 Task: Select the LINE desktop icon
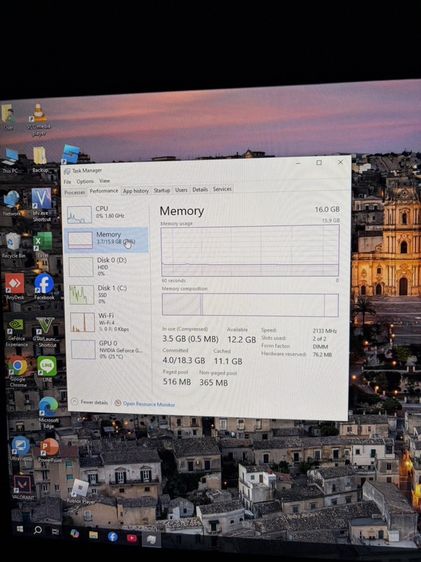47,369
